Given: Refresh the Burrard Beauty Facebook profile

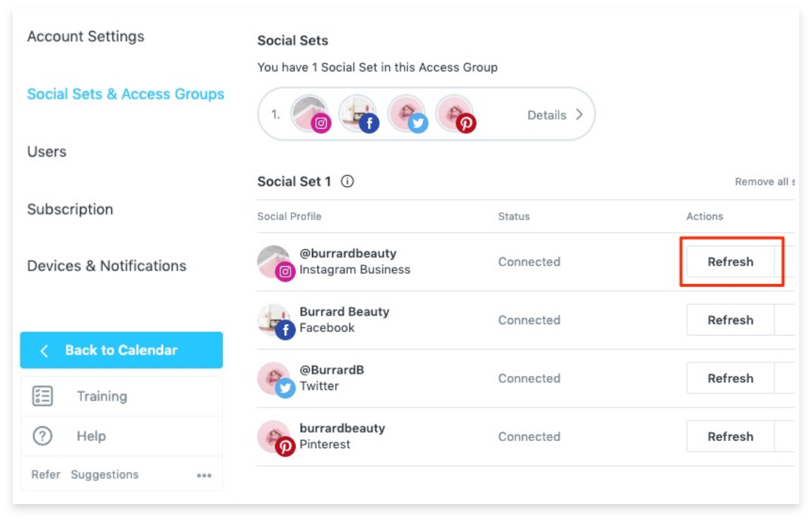Looking at the screenshot, I should point(730,320).
